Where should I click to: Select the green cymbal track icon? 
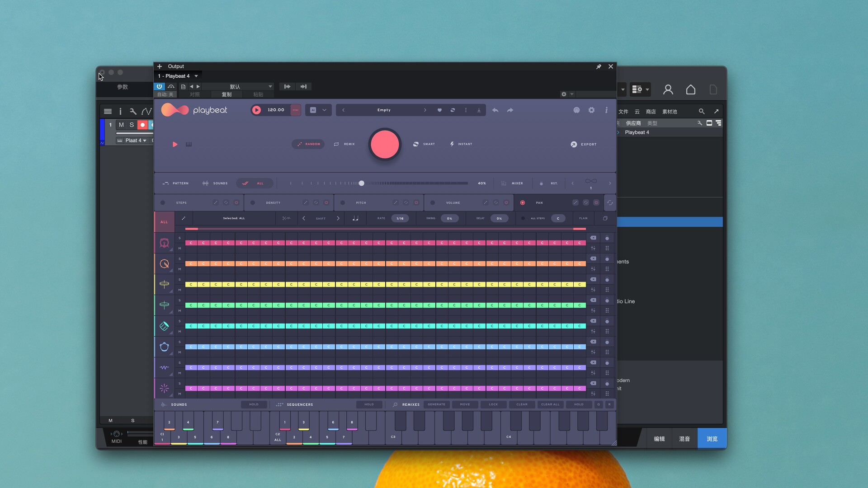click(x=164, y=305)
